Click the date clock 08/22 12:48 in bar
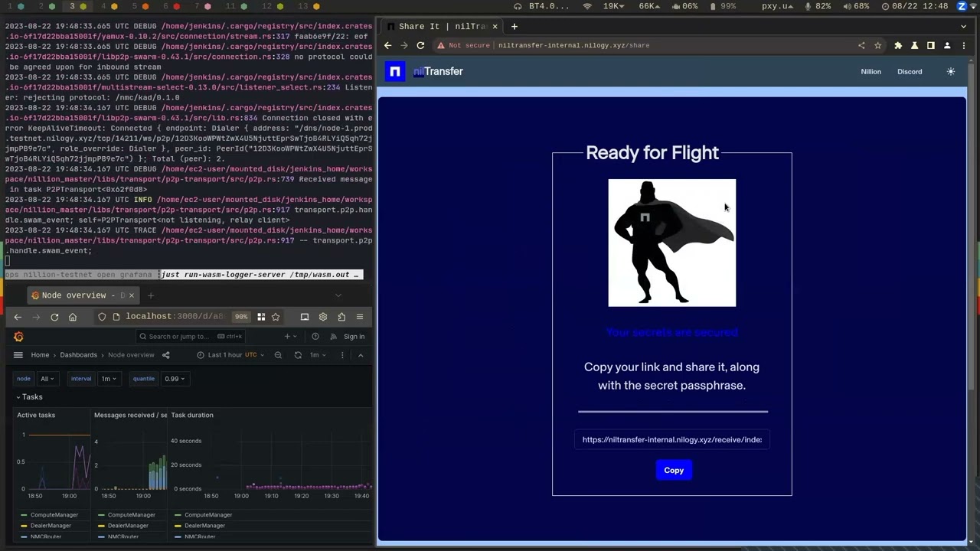The height and width of the screenshot is (551, 980). point(915,6)
